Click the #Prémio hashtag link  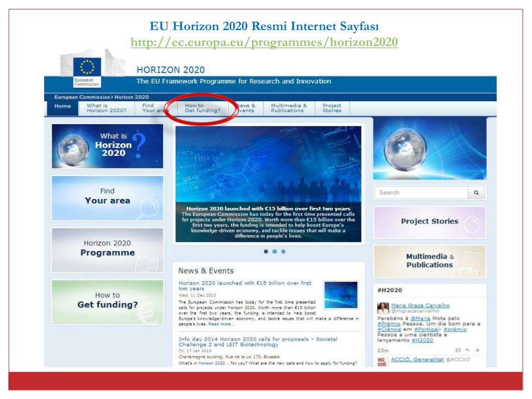coord(389,324)
